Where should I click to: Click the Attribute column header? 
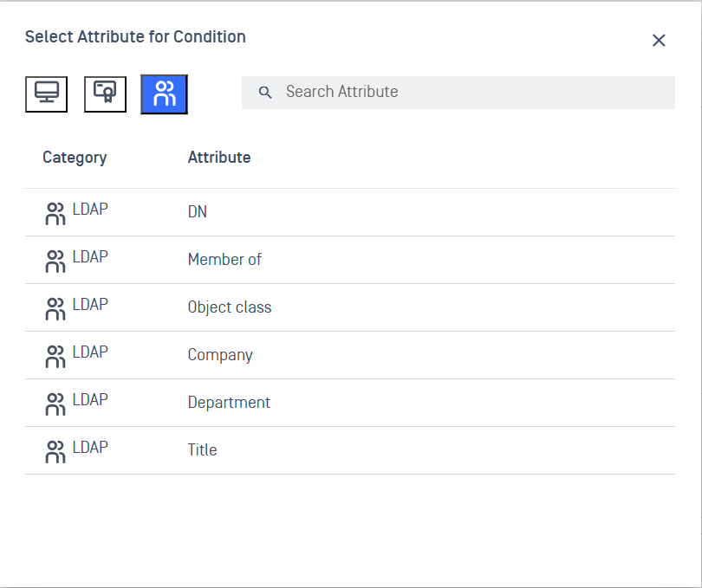tap(219, 158)
